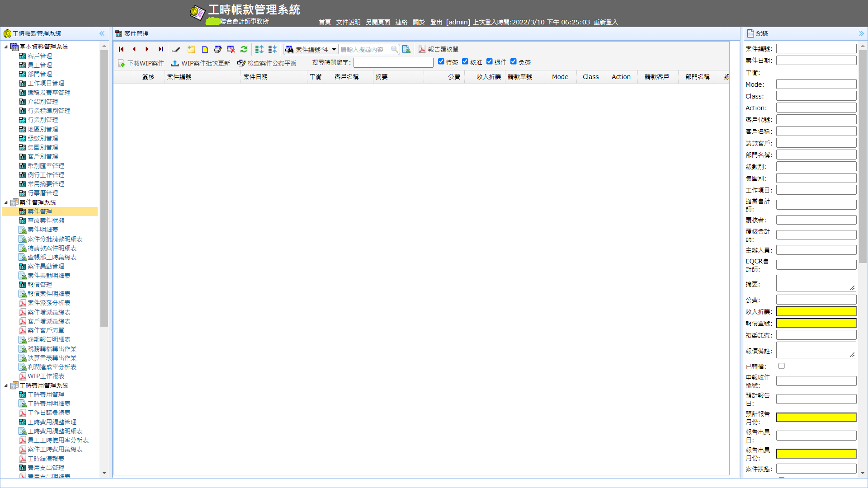
Task: Collapse the 基本資料管理系統 tree node
Action: [x=6, y=47]
